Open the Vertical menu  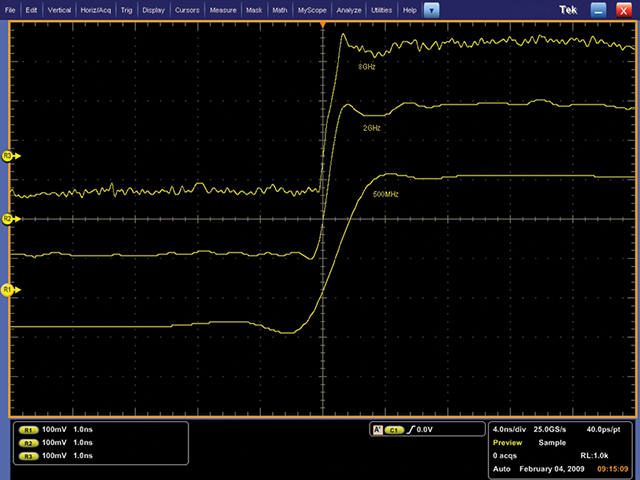click(x=60, y=9)
